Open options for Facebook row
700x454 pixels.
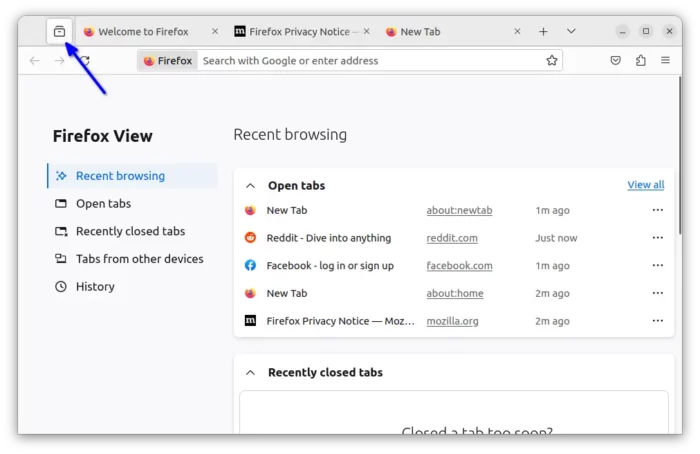click(658, 265)
